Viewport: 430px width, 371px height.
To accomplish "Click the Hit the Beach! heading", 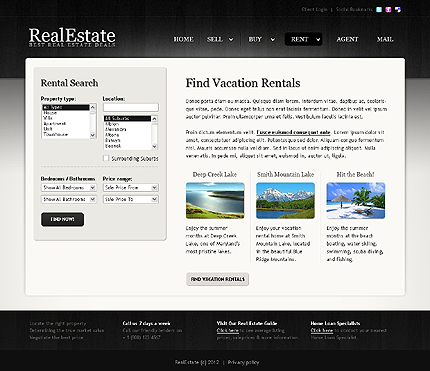I will [355, 174].
